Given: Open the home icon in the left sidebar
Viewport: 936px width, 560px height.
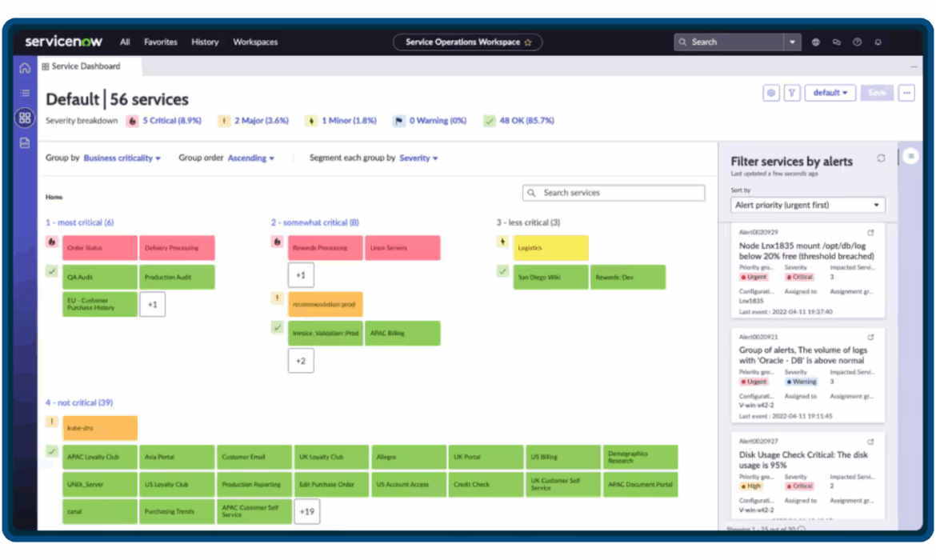Looking at the screenshot, I should (x=25, y=68).
